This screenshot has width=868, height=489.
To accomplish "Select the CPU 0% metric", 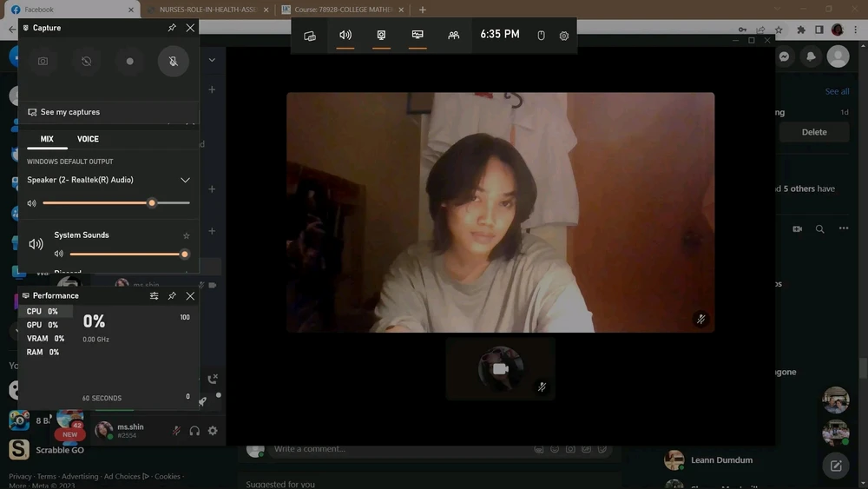I will 45,311.
